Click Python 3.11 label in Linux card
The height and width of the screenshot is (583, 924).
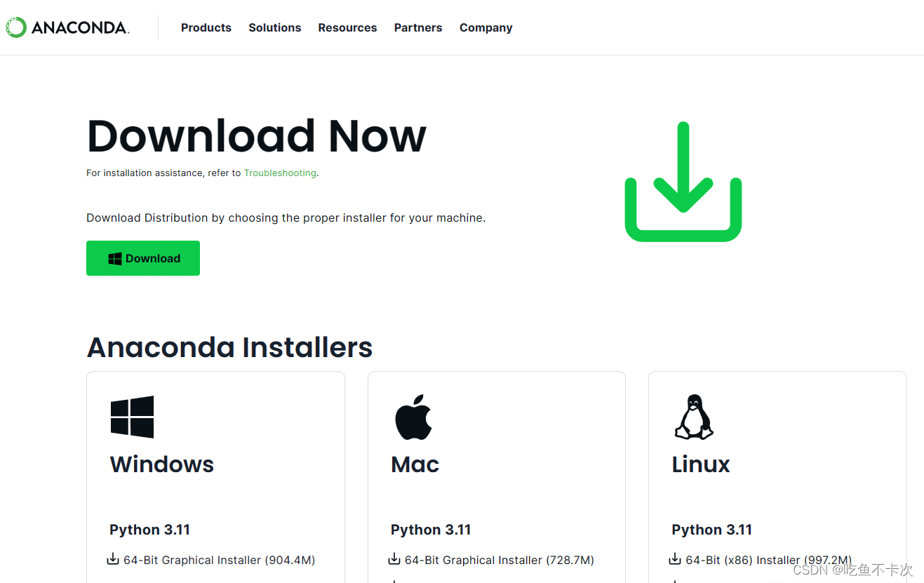[711, 530]
